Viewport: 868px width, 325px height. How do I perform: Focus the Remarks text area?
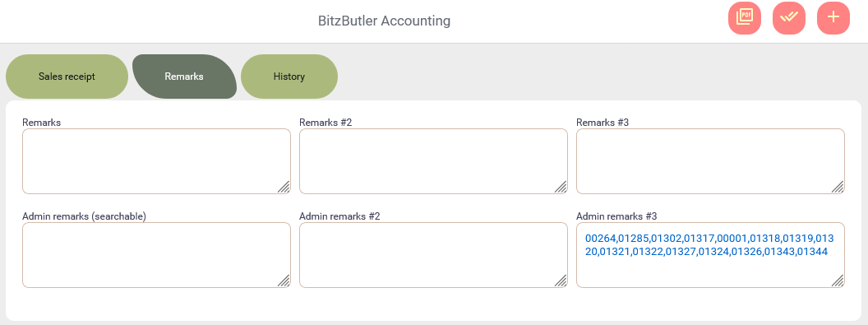pyautogui.click(x=157, y=161)
